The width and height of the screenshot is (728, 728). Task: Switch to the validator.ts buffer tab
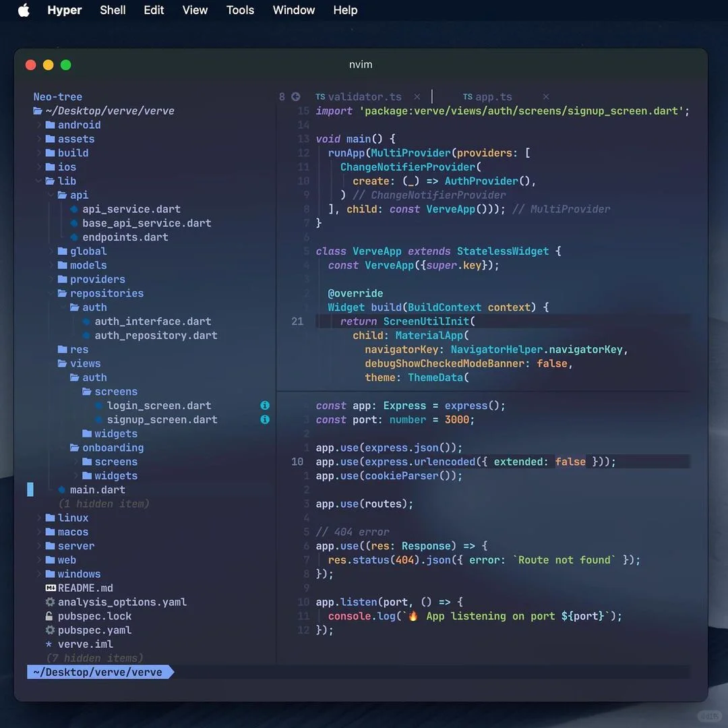coord(365,96)
